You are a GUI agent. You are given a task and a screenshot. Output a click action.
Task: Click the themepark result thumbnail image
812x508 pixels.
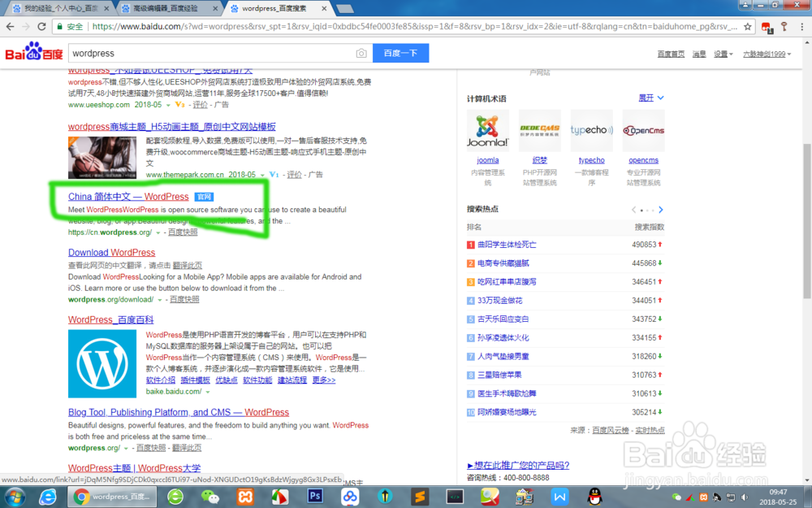[102, 158]
